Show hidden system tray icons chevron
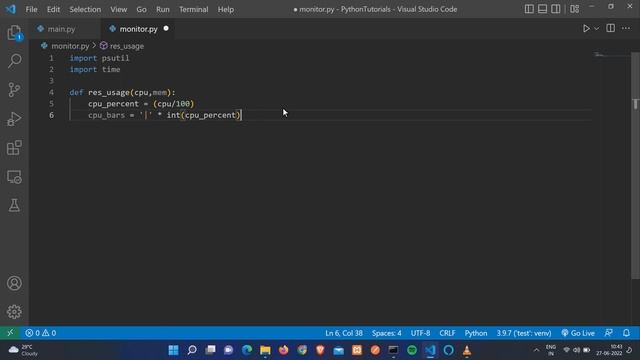This screenshot has width=640, height=360. tap(536, 350)
